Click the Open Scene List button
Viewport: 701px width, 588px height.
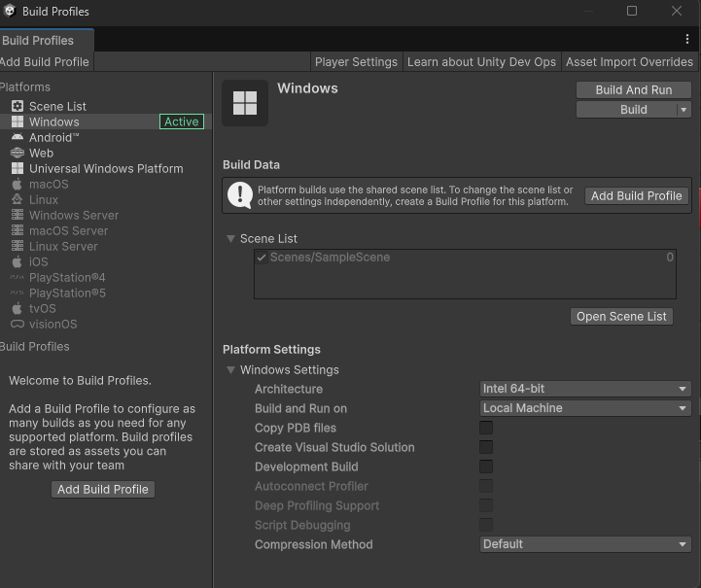pyautogui.click(x=621, y=316)
